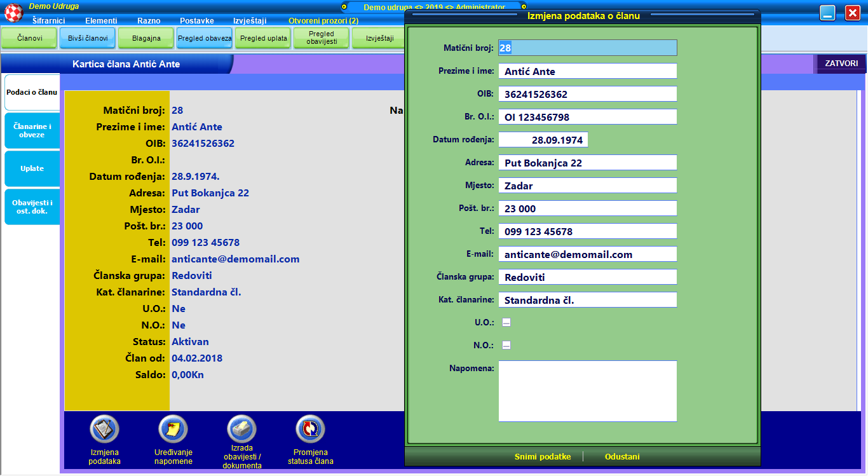This screenshot has height=476, width=868.
Task: Open the Članska grupa field
Action: [587, 277]
